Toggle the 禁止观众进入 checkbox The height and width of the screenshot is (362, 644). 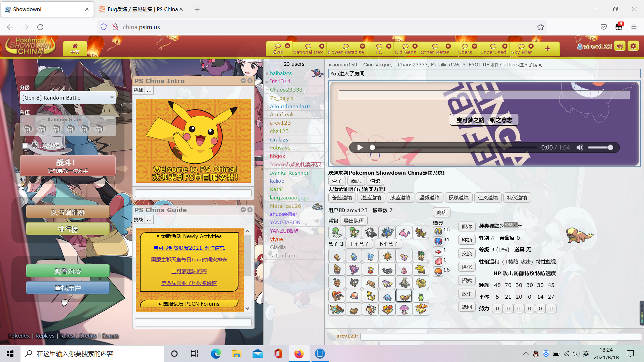[25, 145]
